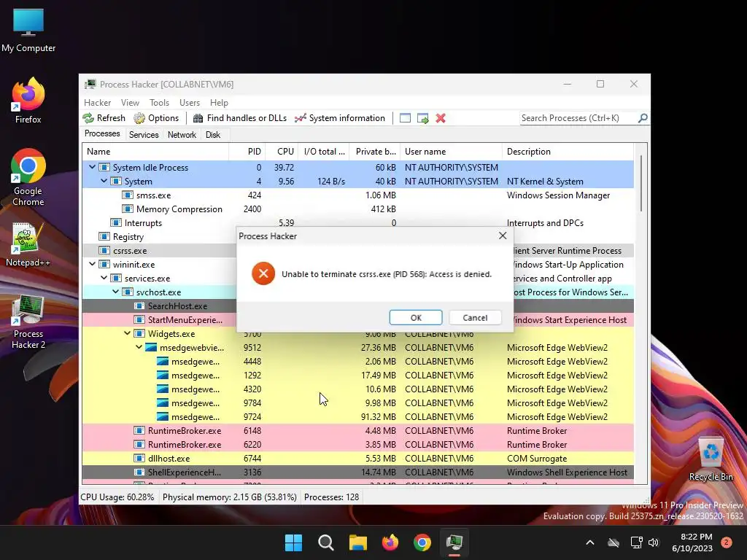Click the dllhost.exe process icon
Viewport: 747px width, 560px height.
pyautogui.click(x=139, y=458)
